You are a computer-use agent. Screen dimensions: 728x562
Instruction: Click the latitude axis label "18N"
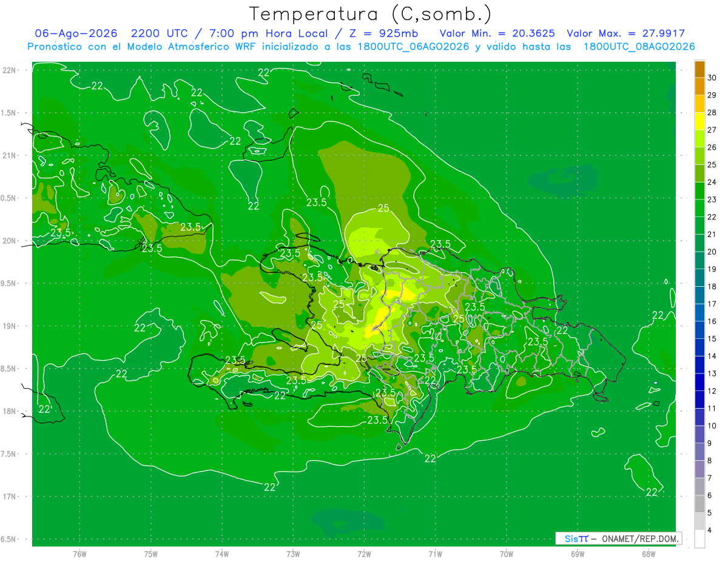point(10,412)
